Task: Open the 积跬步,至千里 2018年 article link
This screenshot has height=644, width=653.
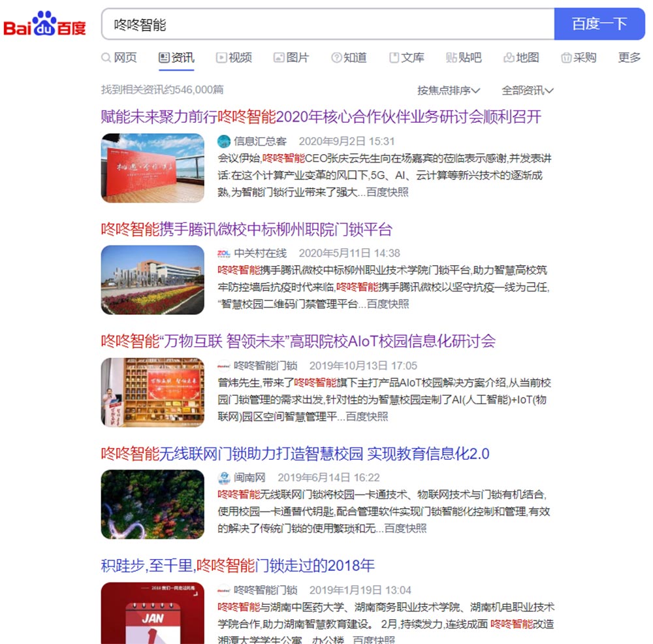Action: pyautogui.click(x=238, y=565)
